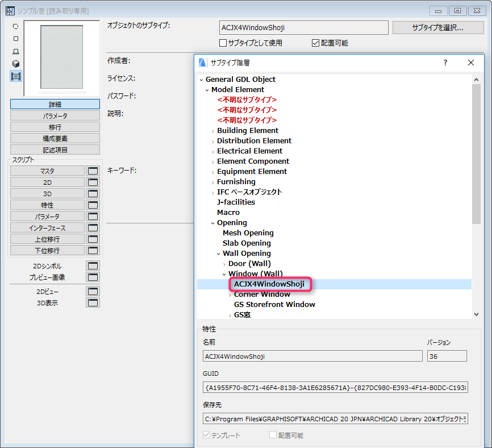This screenshot has height=448, width=492.
Task: Open the 2D script button
Action: [47, 182]
